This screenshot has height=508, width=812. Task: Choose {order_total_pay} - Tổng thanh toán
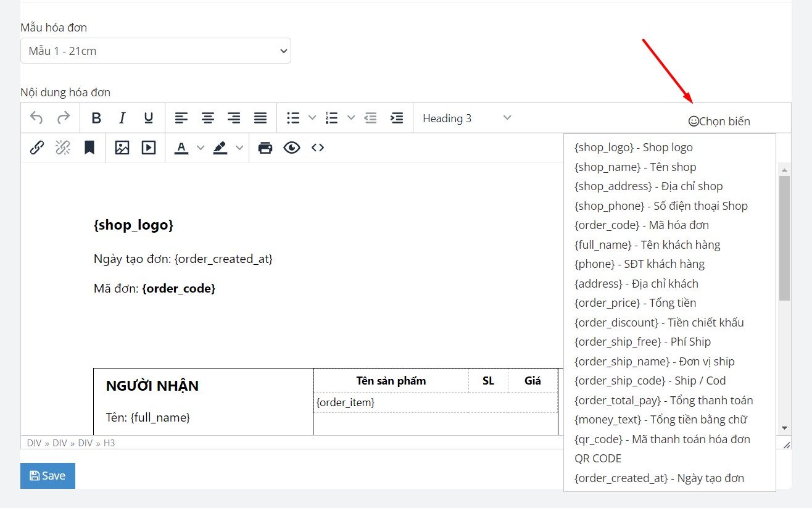coord(663,401)
